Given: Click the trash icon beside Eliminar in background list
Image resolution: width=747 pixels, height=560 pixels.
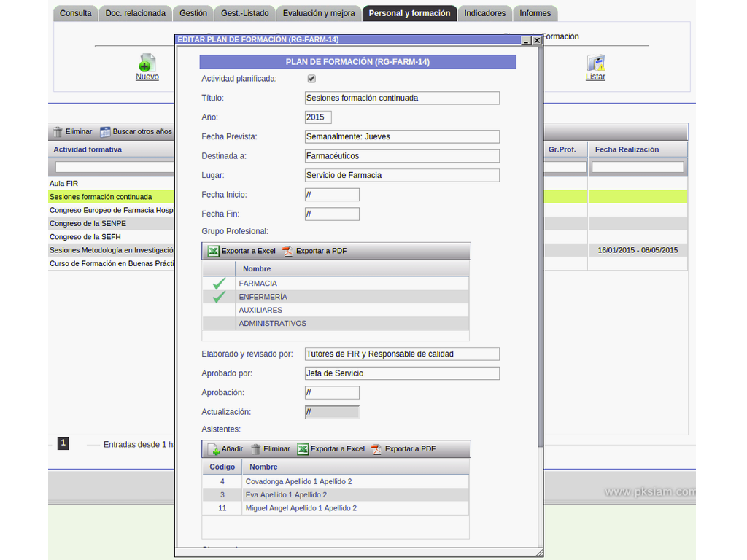Looking at the screenshot, I should tap(58, 132).
